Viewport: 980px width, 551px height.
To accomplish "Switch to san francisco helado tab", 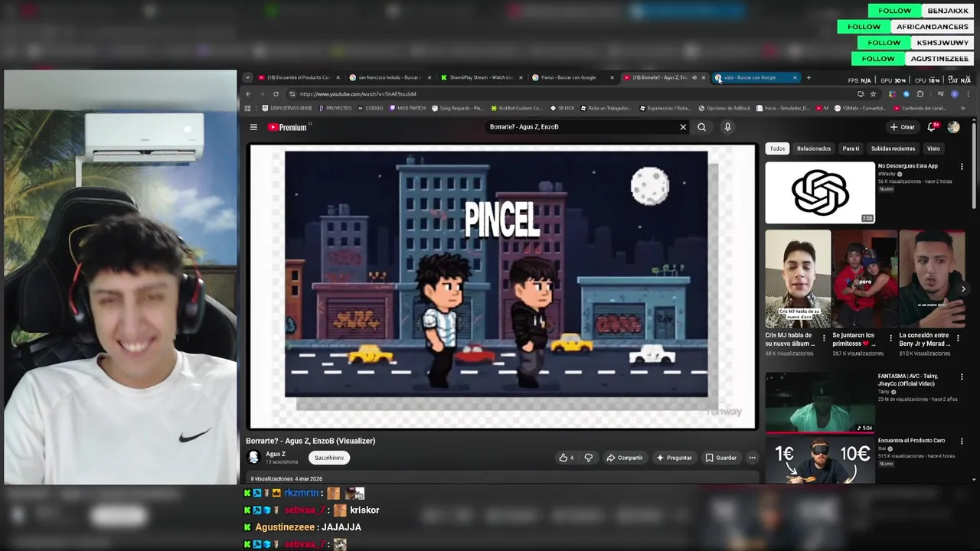I will point(390,77).
